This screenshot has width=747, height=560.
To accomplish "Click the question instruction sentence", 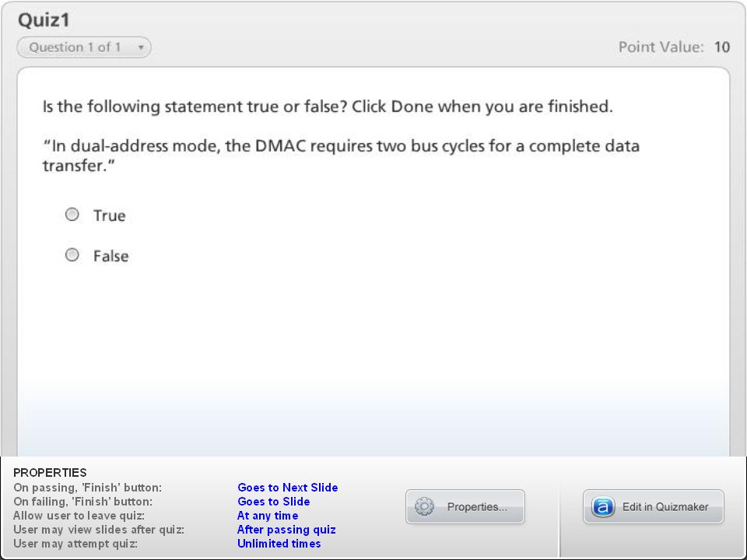I will click(328, 107).
